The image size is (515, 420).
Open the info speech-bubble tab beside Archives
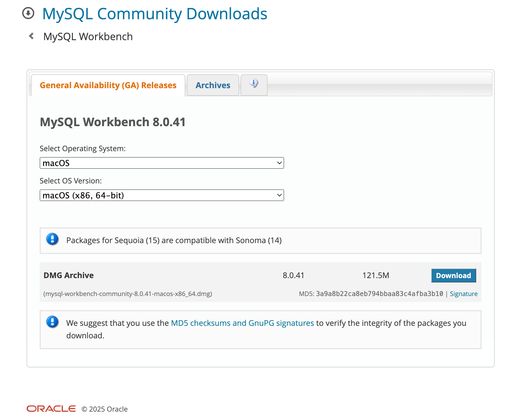[x=254, y=84]
